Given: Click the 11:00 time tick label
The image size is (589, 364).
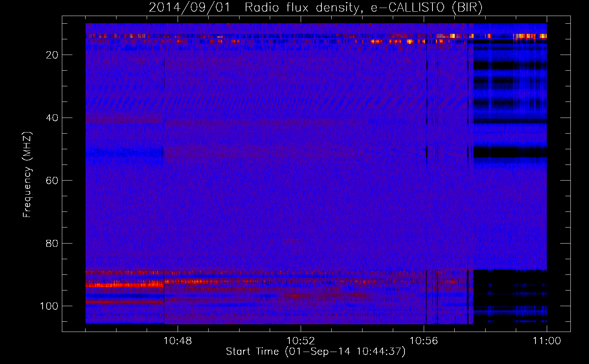Looking at the screenshot, I should [547, 341].
